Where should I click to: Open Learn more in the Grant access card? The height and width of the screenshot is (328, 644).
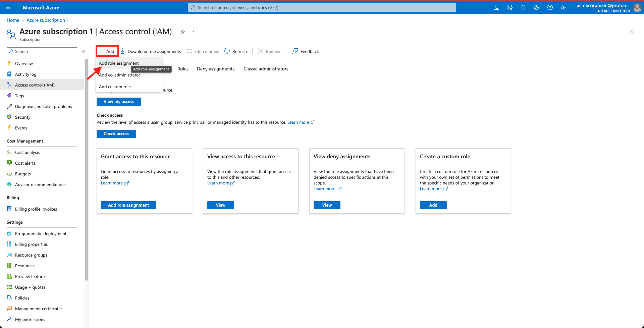click(x=115, y=183)
